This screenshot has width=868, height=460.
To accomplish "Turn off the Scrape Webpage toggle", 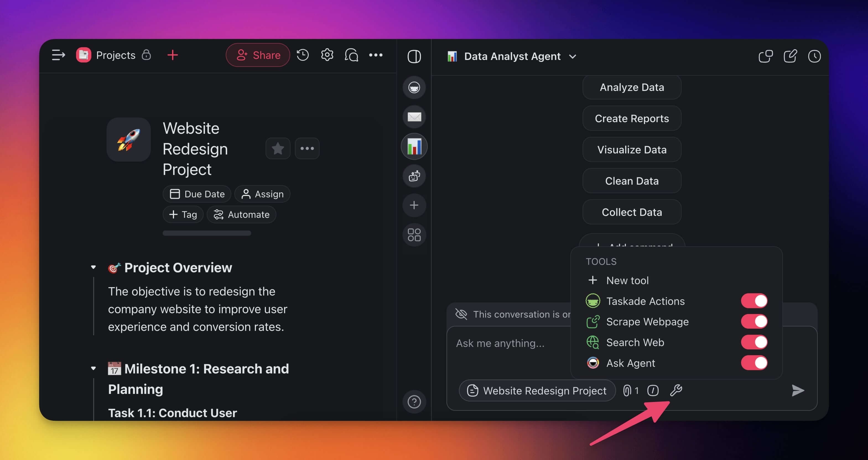I will coord(754,321).
